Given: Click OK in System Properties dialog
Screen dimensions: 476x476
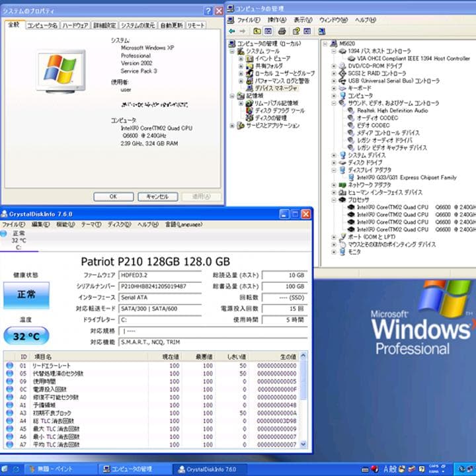Looking at the screenshot, I should click(114, 197).
